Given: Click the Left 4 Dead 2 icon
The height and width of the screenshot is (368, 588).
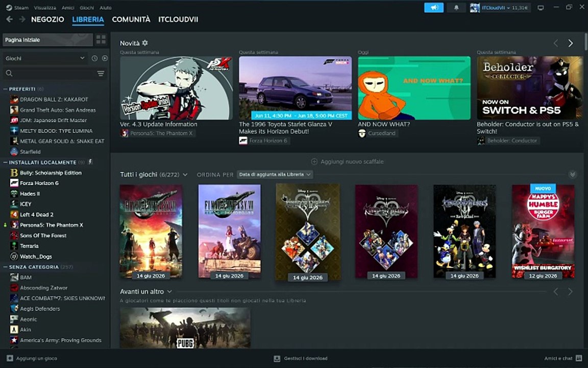Looking at the screenshot, I should [14, 215].
